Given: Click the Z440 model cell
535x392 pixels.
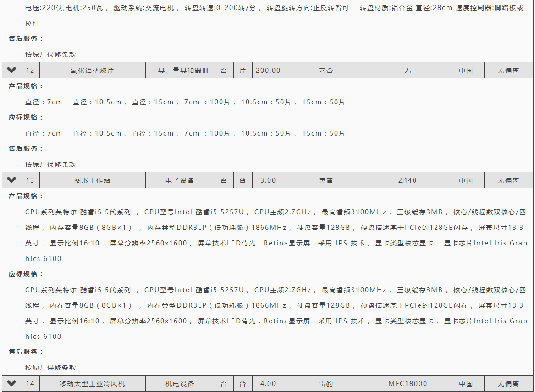Looking at the screenshot, I should [408, 180].
